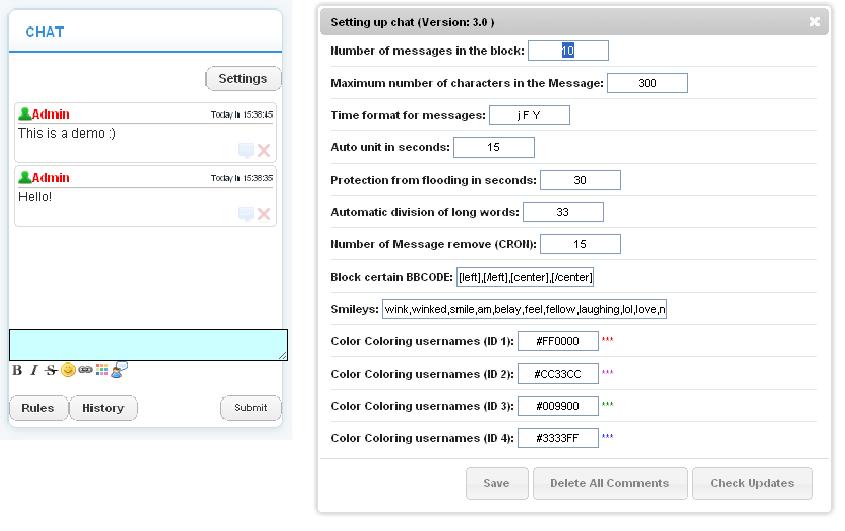Click Delete All Comments button

click(610, 483)
